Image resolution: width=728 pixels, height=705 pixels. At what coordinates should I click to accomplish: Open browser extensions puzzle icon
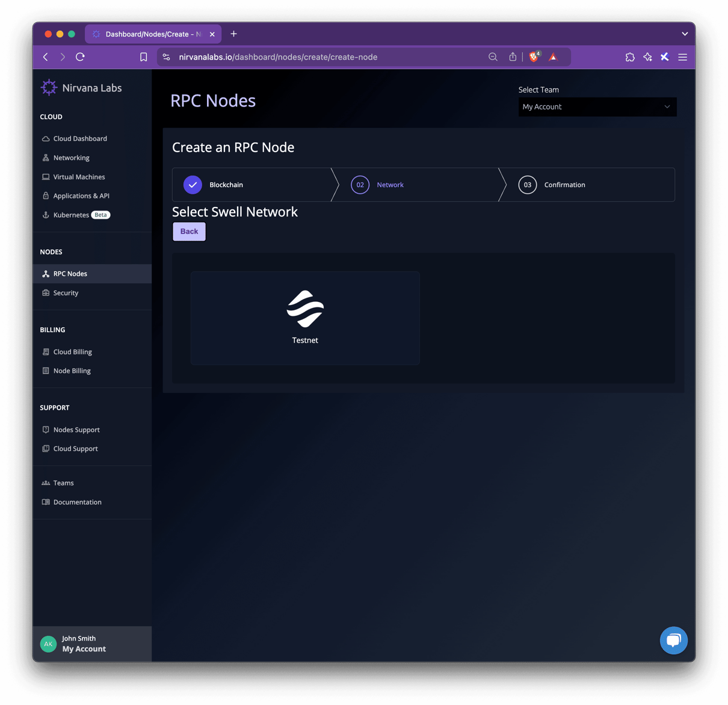[630, 57]
